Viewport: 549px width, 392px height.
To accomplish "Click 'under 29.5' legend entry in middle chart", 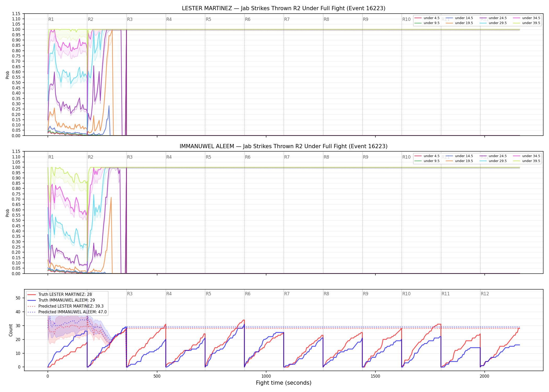I will click(x=493, y=161).
